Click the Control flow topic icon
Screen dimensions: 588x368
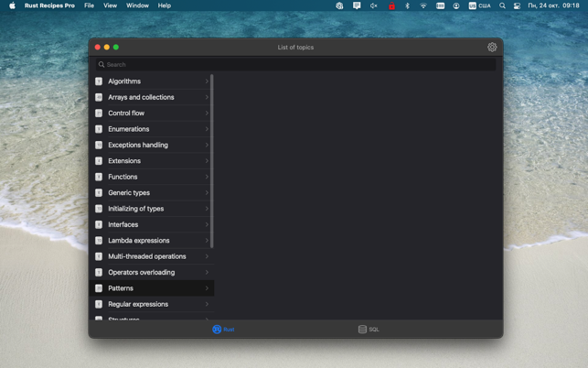pos(99,114)
